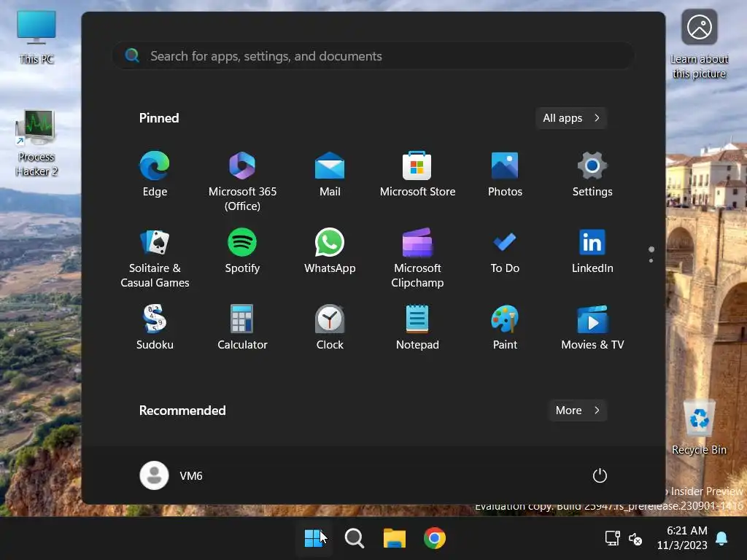Click the Windows Start button on taskbar
Screen dimensions: 747x560
pos(314,539)
